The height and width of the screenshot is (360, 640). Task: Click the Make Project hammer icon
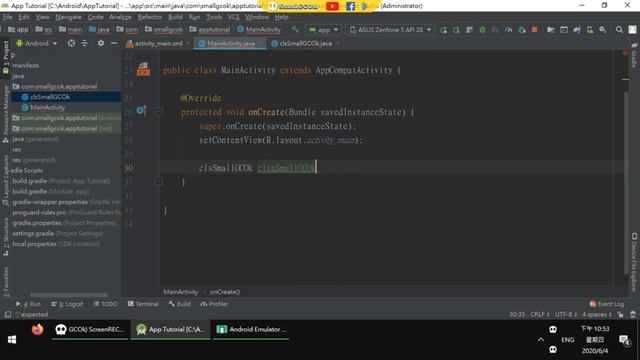[295, 29]
